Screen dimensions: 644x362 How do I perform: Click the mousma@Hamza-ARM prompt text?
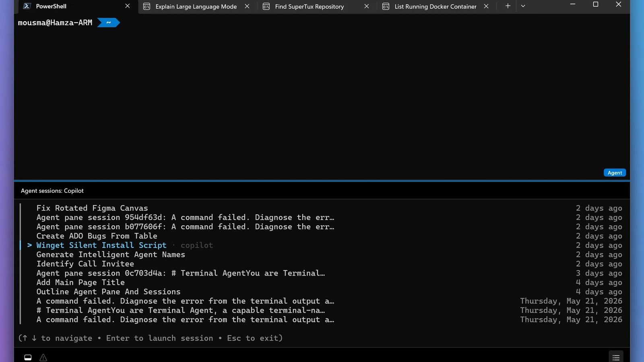[x=55, y=23]
